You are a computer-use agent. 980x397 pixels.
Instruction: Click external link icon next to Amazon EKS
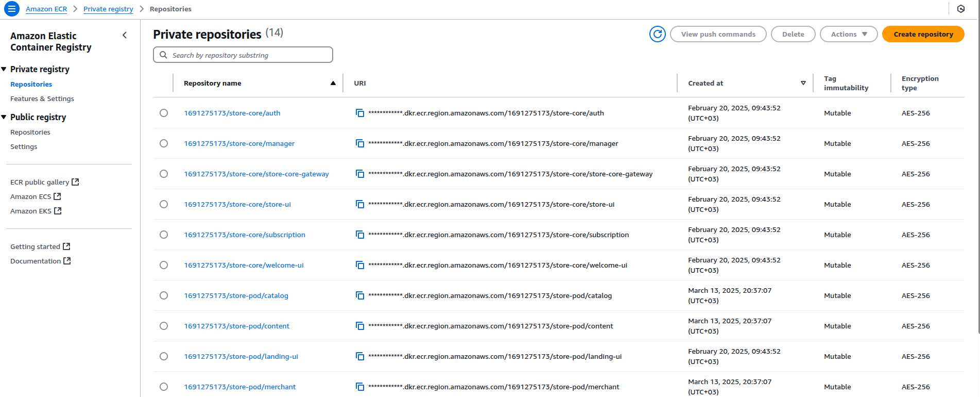(58, 211)
